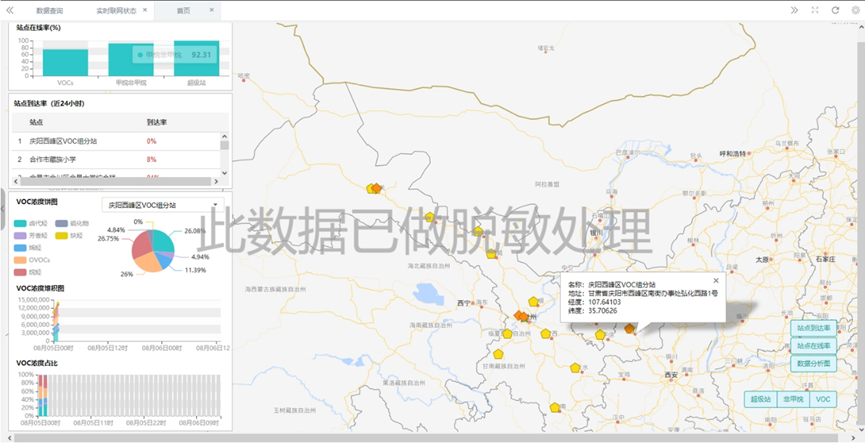The image size is (865, 443).
Task: Open settings gear icon at top right
Action: click(854, 10)
